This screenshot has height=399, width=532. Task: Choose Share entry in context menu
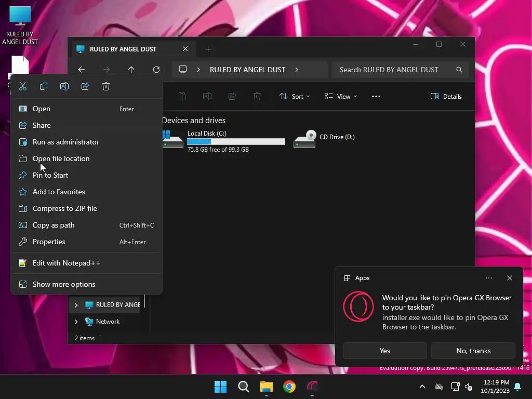point(87,126)
